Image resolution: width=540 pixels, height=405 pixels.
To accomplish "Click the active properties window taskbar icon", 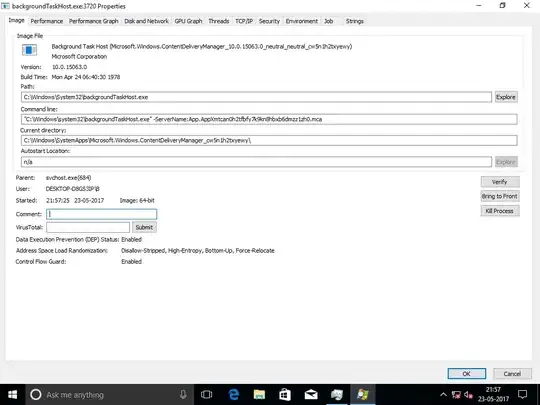I will tap(363, 395).
